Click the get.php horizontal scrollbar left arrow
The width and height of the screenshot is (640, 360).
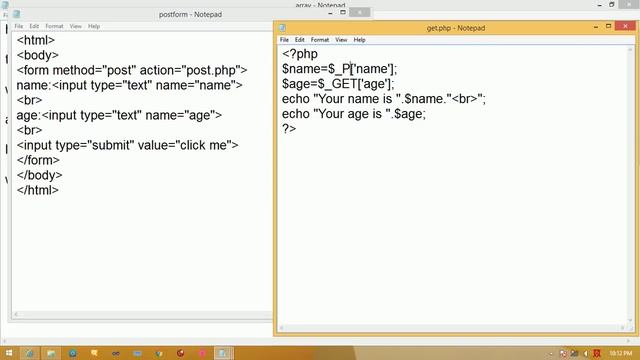[281, 328]
